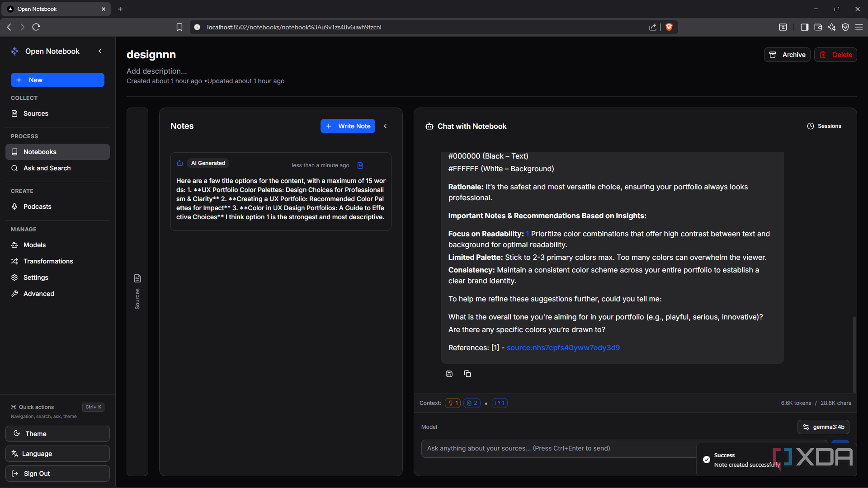Toggle the browser sidebar panel icon
The image size is (868, 488).
coord(804,27)
